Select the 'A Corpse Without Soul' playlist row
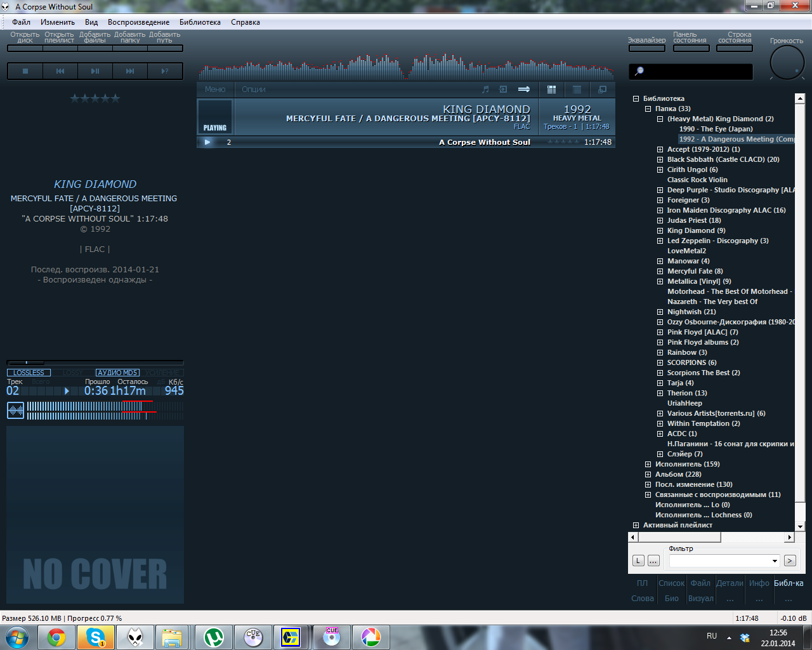This screenshot has width=812, height=650. pos(406,142)
